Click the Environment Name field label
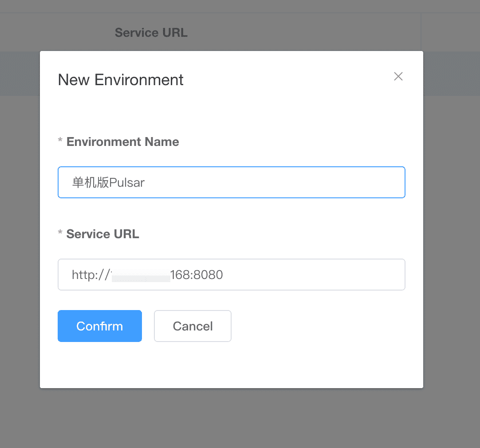Image resolution: width=480 pixels, height=448 pixels. [122, 142]
